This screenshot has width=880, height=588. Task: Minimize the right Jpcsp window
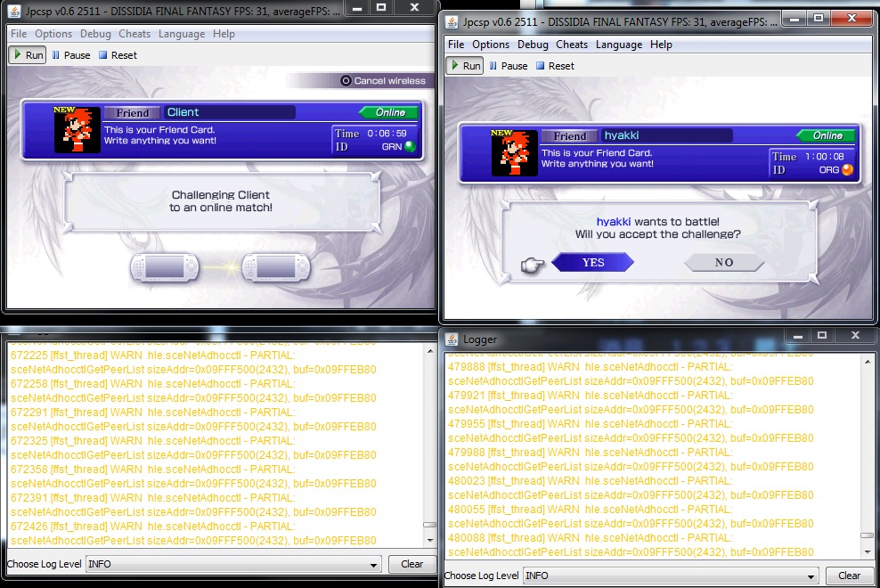tap(794, 19)
